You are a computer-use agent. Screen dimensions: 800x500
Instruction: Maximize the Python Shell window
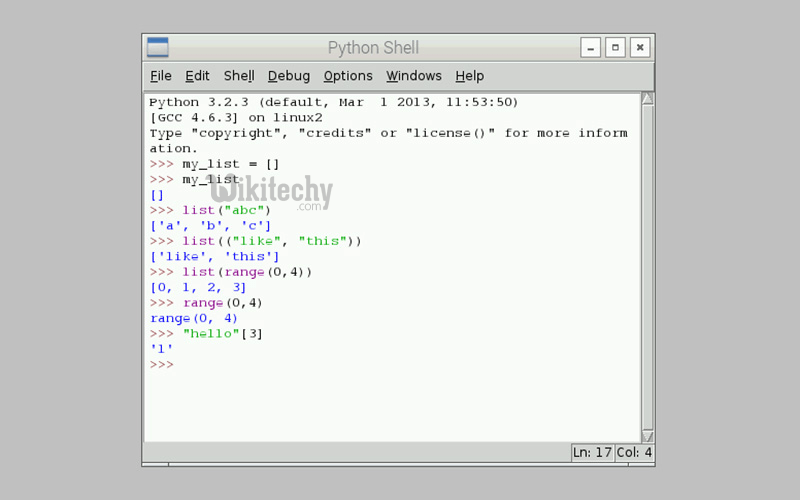615,47
